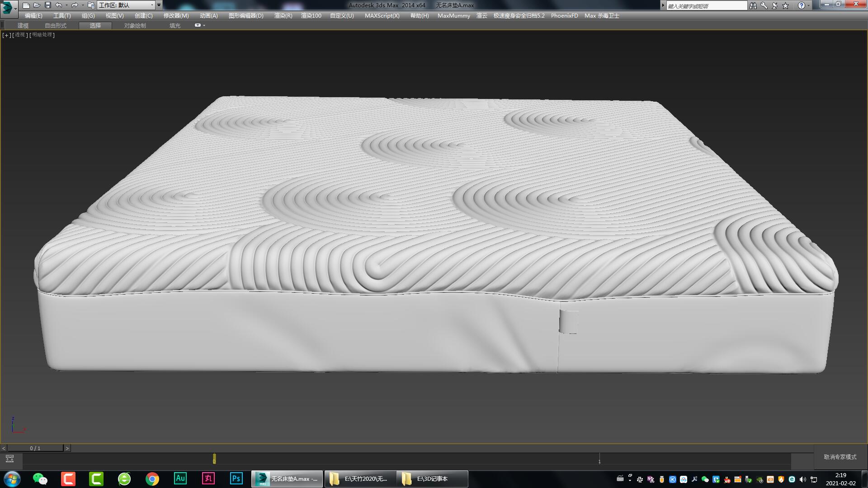
Task: Click the [+] viewport general label
Action: (x=6, y=35)
